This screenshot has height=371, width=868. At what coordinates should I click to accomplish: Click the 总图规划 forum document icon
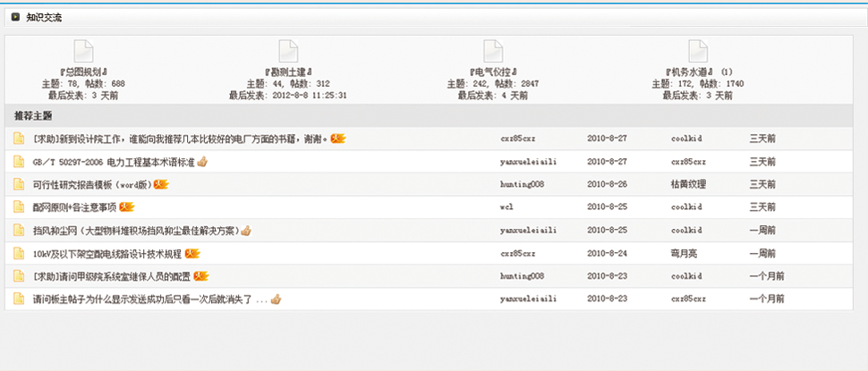pyautogui.click(x=82, y=51)
